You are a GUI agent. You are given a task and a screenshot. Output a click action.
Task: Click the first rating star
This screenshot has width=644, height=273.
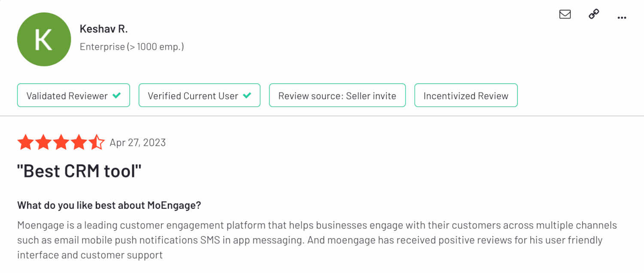25,142
